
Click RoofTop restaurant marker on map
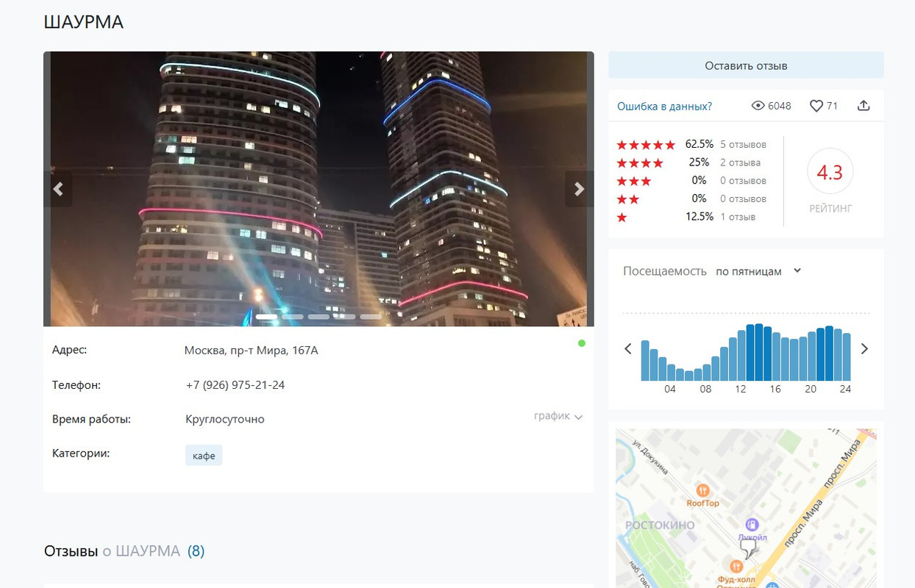pyautogui.click(x=702, y=490)
